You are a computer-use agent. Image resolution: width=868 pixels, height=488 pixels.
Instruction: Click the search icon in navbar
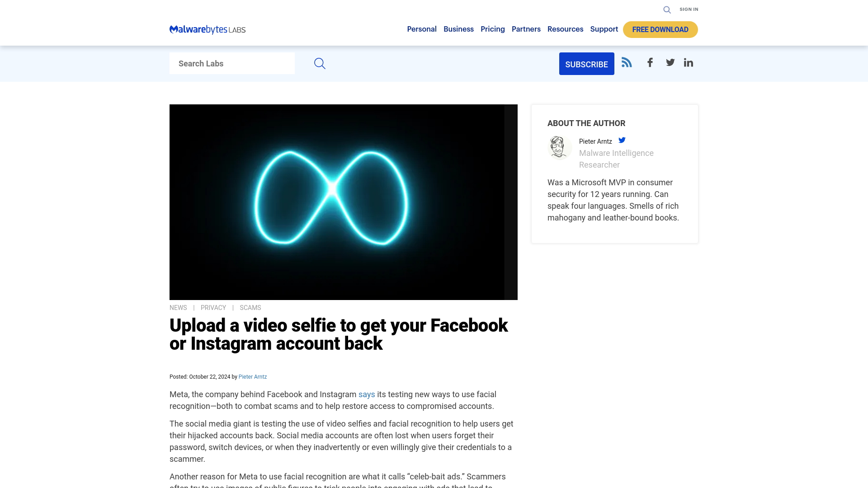coord(667,9)
